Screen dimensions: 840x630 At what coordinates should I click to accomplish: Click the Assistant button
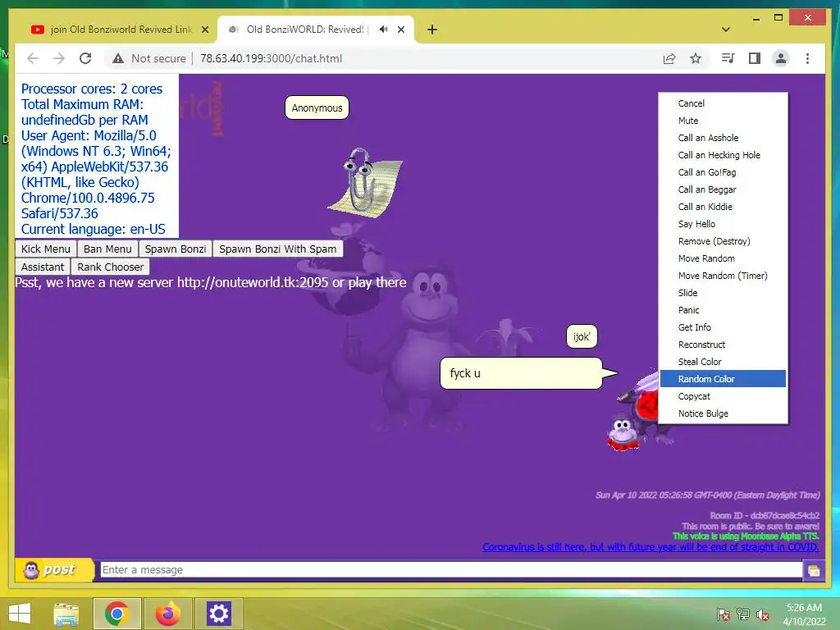tap(43, 267)
